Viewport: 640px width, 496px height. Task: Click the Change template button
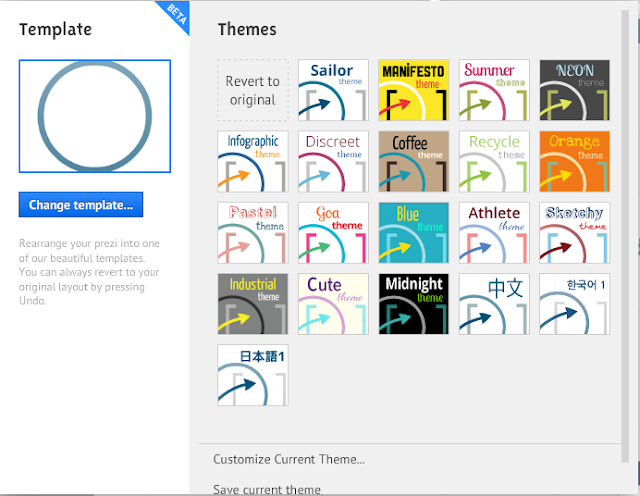(x=81, y=205)
